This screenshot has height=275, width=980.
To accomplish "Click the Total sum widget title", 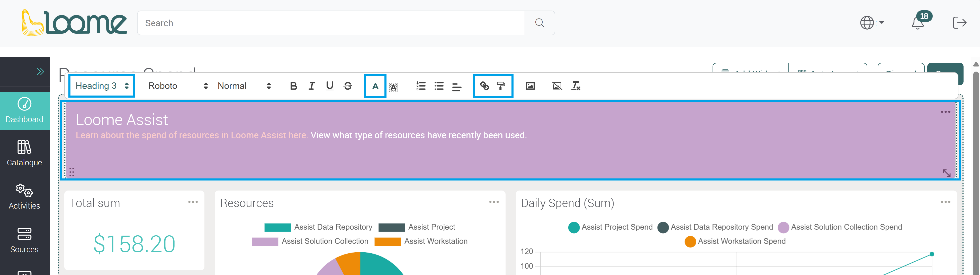I will click(95, 203).
